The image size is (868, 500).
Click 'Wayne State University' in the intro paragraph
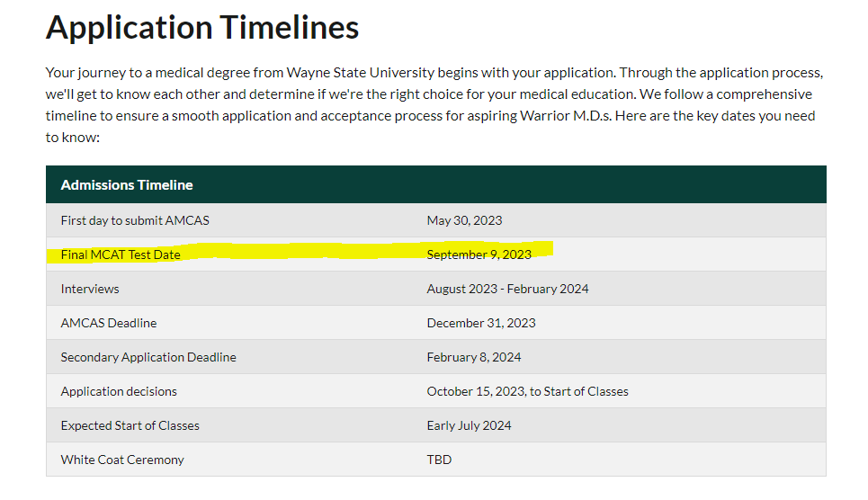point(358,72)
